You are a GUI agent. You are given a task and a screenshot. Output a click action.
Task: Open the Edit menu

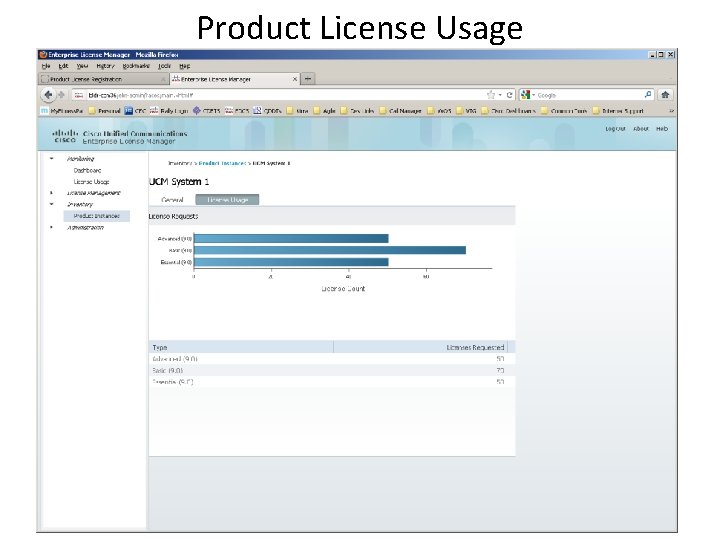pyautogui.click(x=63, y=66)
